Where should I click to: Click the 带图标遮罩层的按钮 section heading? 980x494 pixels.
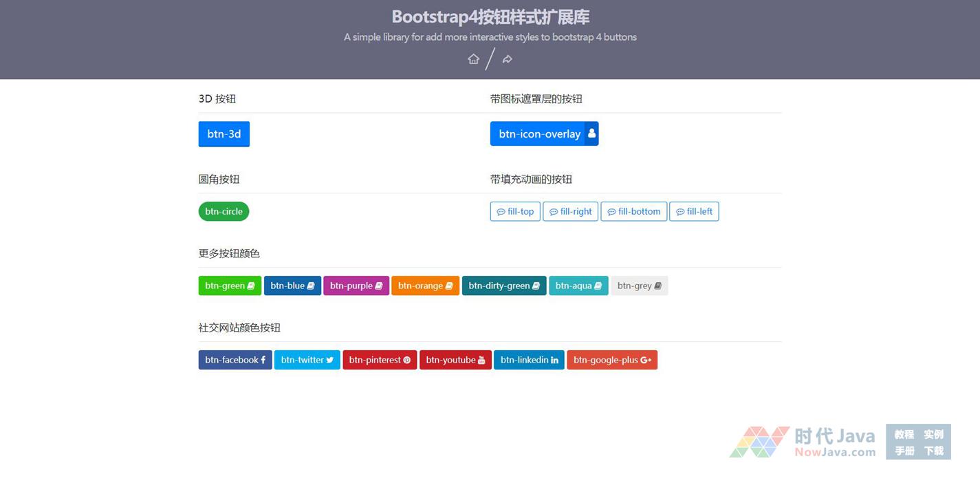(536, 98)
